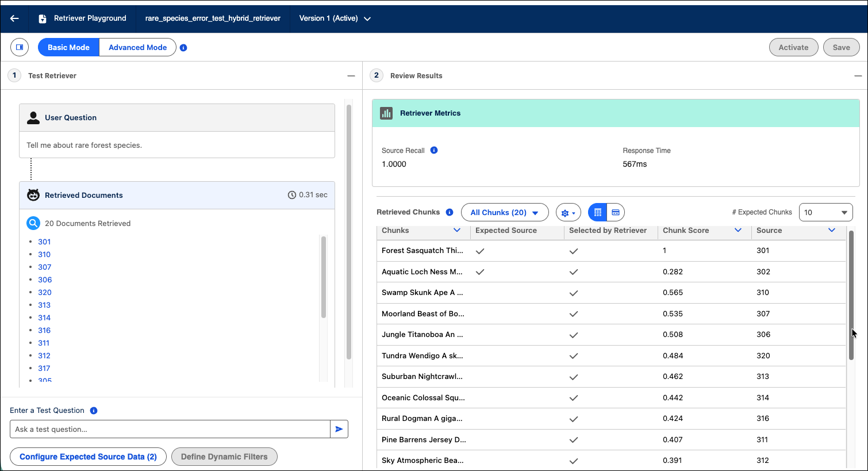The height and width of the screenshot is (471, 868).
Task: Go back using the header arrow
Action: point(14,18)
